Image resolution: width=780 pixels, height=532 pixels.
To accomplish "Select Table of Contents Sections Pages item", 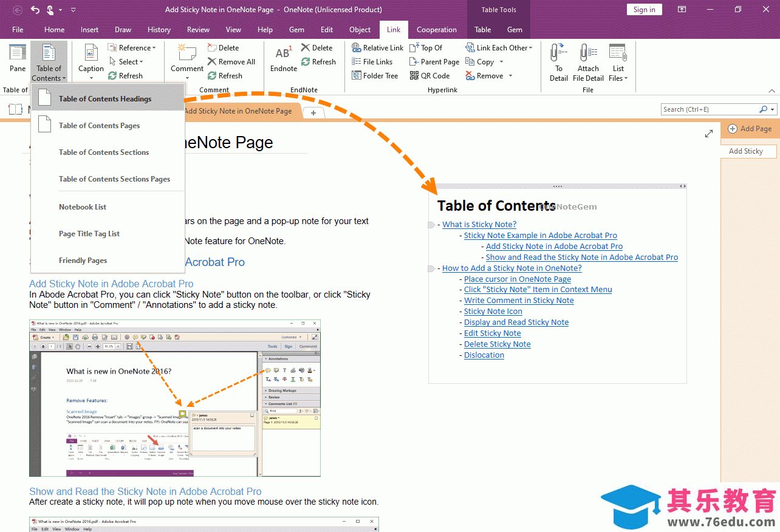I will tap(108, 179).
